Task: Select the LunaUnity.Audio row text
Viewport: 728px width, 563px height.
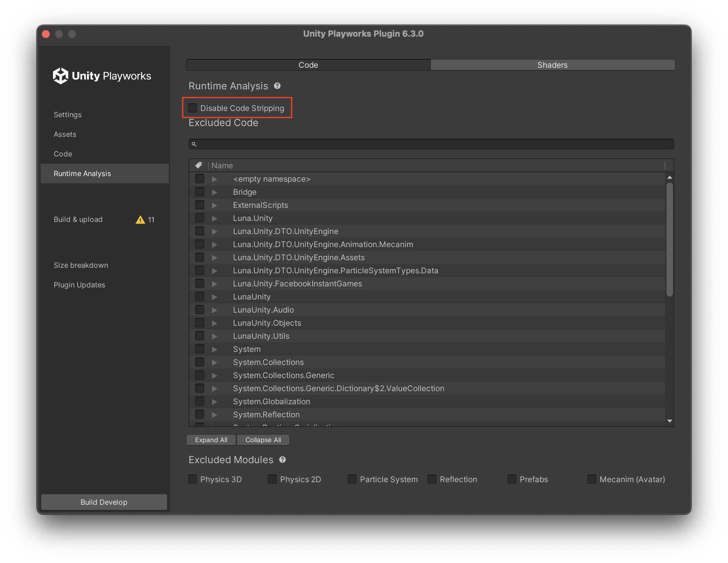Action: pos(263,310)
